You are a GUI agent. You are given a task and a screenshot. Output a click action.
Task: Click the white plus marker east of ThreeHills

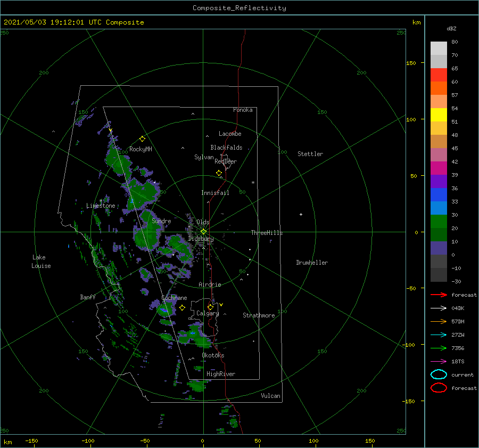point(301,214)
